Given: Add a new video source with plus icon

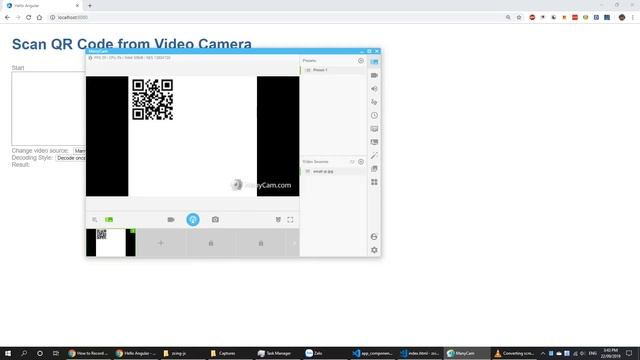Looking at the screenshot, I should pyautogui.click(x=361, y=162).
